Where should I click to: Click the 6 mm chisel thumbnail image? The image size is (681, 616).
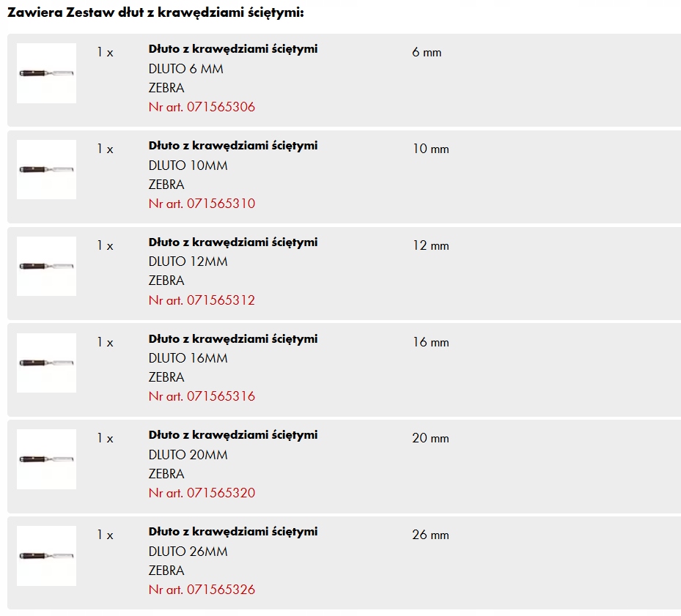click(x=46, y=73)
